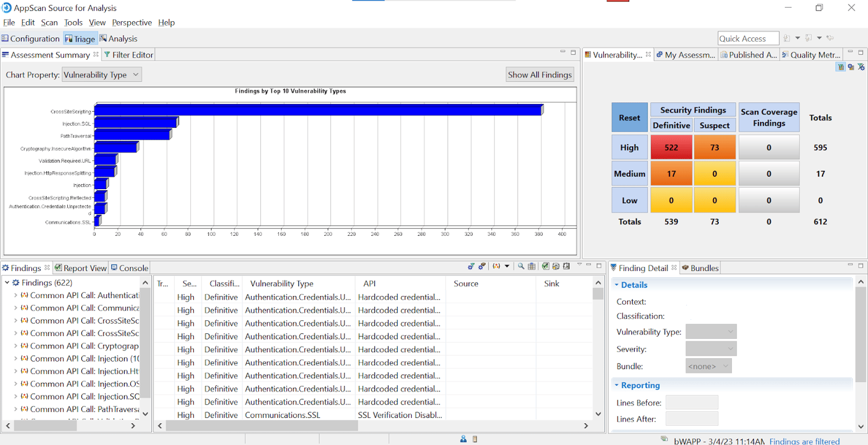Collapse the Reporting section in Finding Detail
The height and width of the screenshot is (445, 868).
(x=617, y=385)
